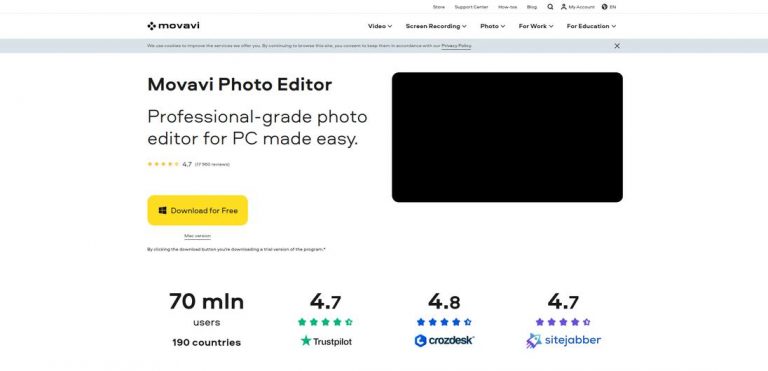The height and width of the screenshot is (371, 768).
Task: Click the 4.8 Crozdesk score
Action: coord(444,302)
